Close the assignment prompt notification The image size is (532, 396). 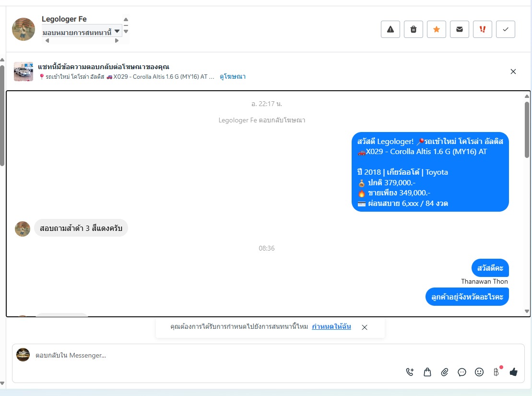pos(365,327)
